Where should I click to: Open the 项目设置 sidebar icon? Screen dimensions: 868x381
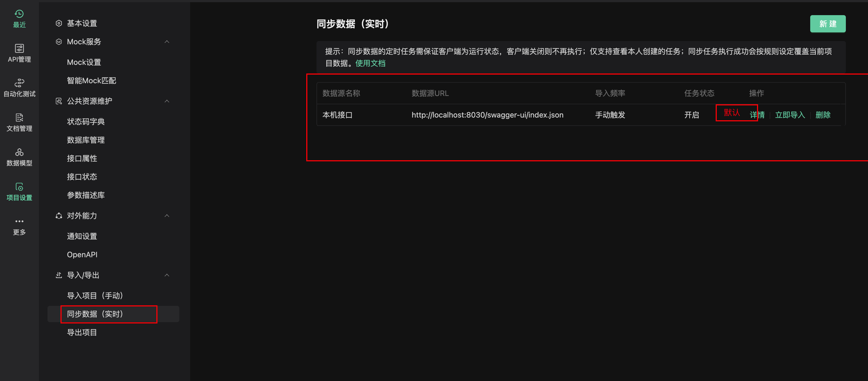click(19, 187)
